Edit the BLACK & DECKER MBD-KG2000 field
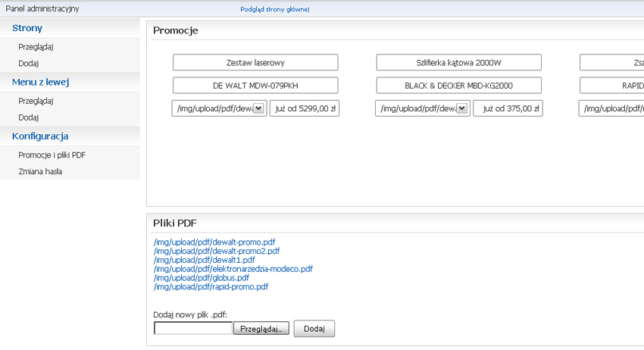 (x=459, y=86)
